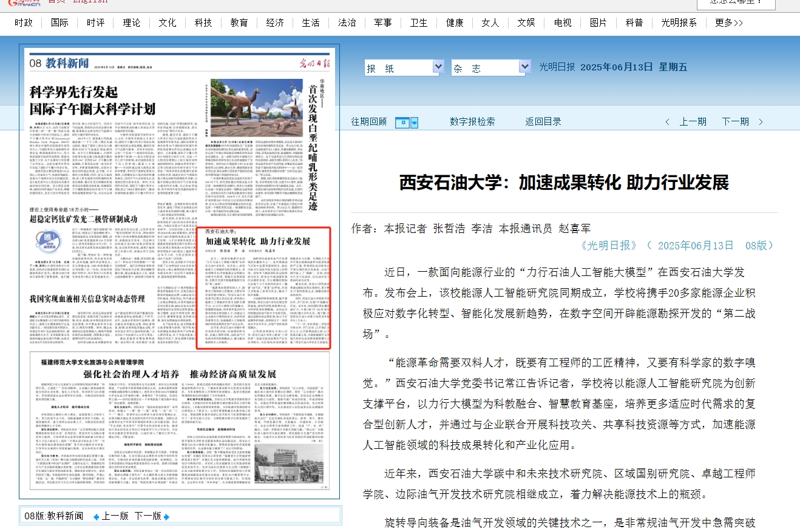Screen dimensions: 800x532
Task: Go to the 图片 section
Action: [x=598, y=22]
